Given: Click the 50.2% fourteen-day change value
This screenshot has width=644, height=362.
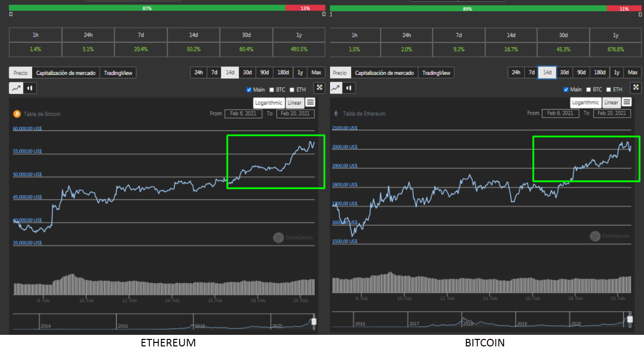Looking at the screenshot, I should click(x=194, y=49).
